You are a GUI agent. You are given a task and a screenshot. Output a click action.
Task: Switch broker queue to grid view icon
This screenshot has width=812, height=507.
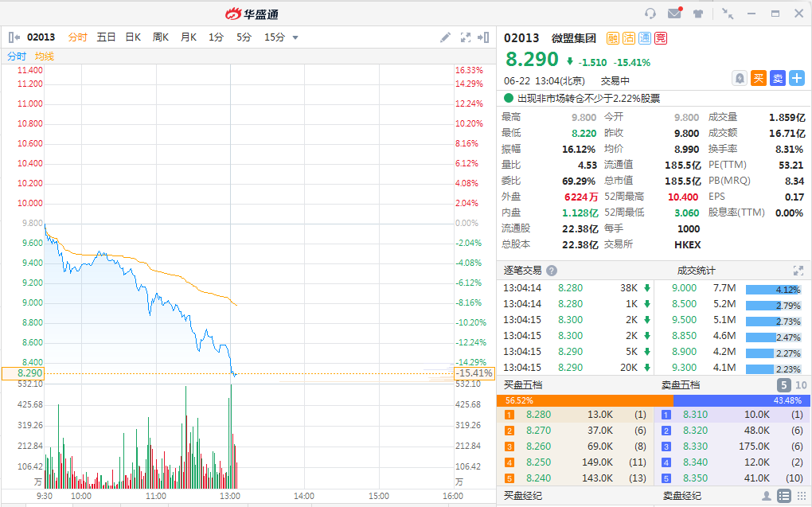point(801,496)
